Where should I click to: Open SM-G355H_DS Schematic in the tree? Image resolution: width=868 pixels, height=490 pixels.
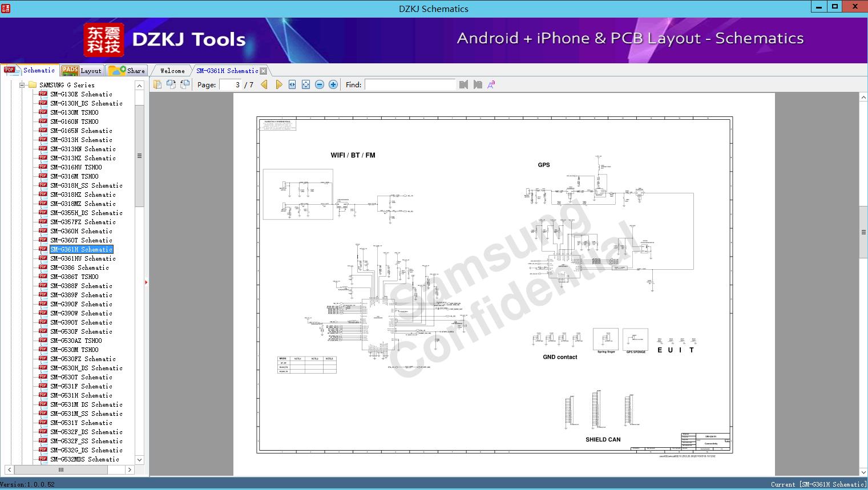point(86,213)
